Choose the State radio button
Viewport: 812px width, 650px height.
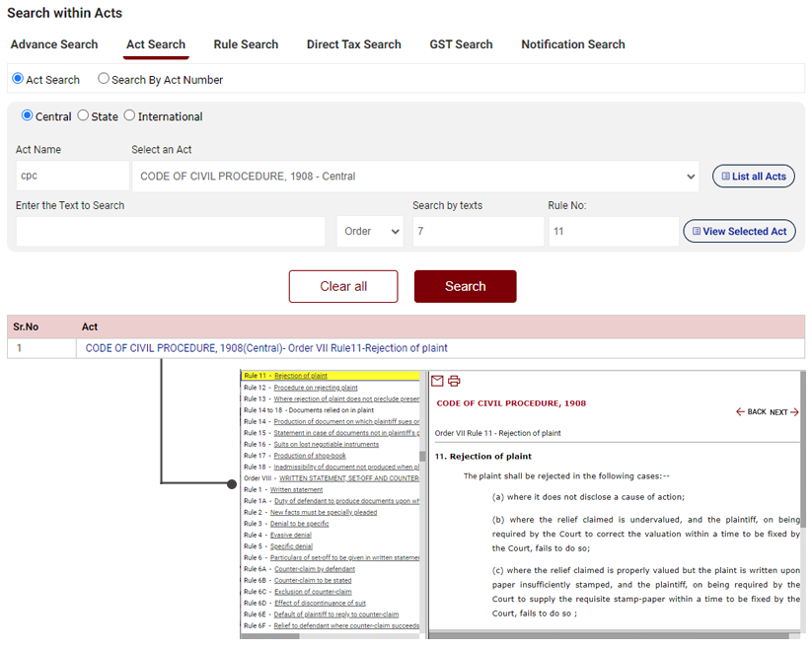tap(83, 115)
